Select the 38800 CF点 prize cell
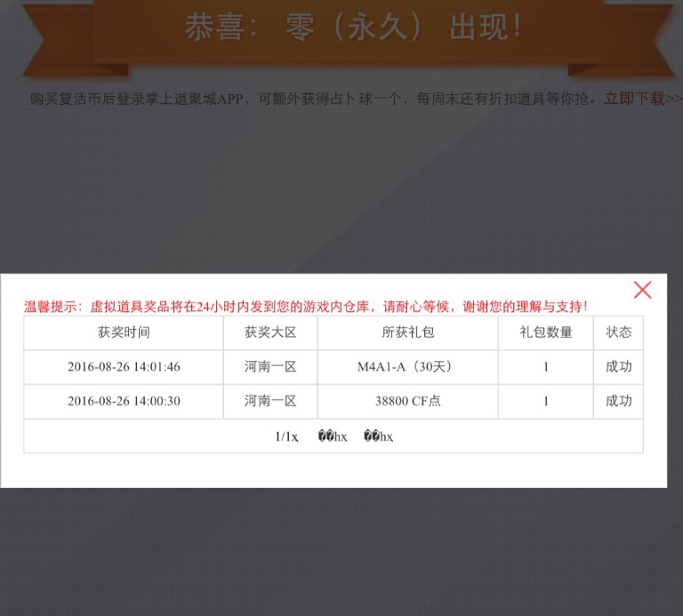Screen dimensions: 683x616 tap(407, 402)
